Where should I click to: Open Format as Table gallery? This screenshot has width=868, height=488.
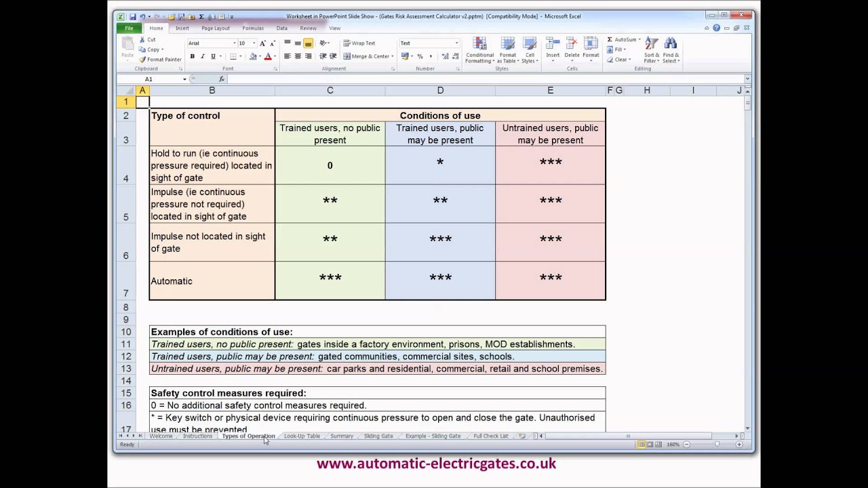click(x=508, y=51)
